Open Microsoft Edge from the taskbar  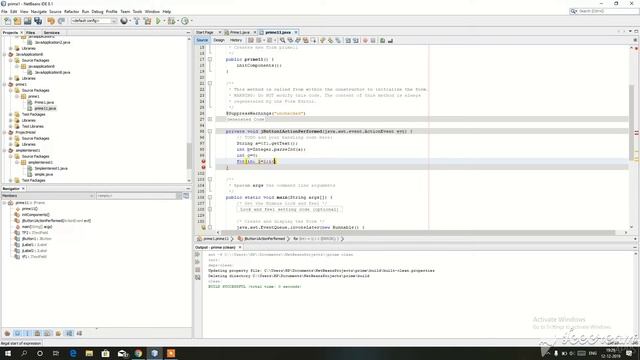tap(73, 353)
